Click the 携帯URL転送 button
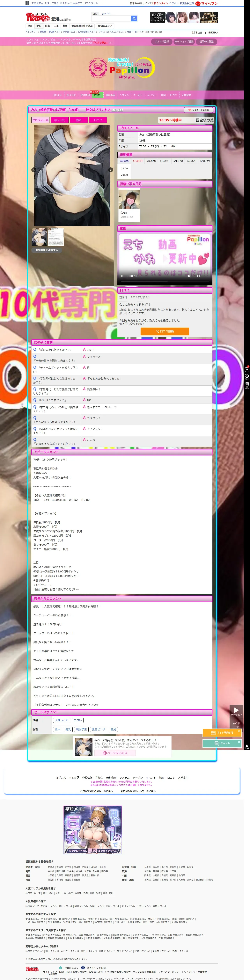The width and height of the screenshot is (250, 980). click(x=207, y=41)
